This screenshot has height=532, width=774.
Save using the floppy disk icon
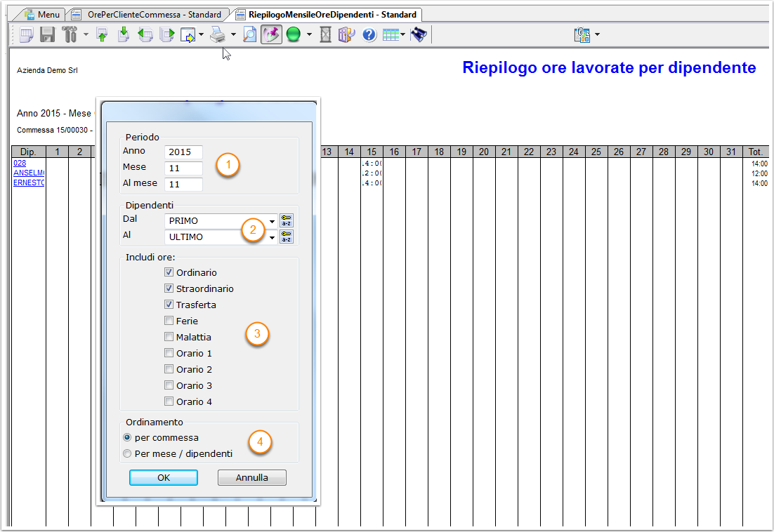[47, 34]
